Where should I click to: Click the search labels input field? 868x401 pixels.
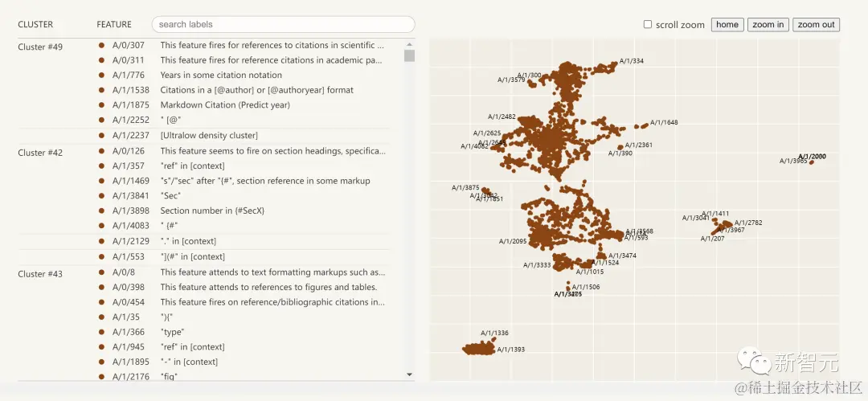click(x=283, y=25)
